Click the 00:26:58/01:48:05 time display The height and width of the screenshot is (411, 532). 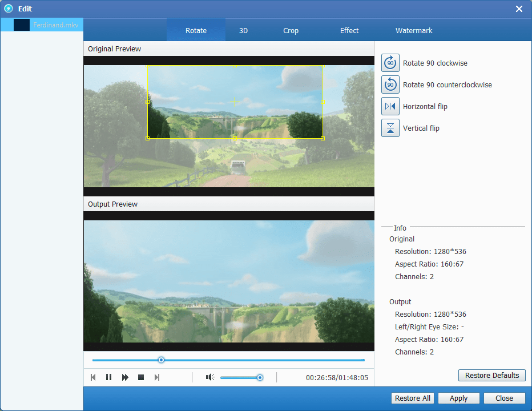tap(337, 377)
